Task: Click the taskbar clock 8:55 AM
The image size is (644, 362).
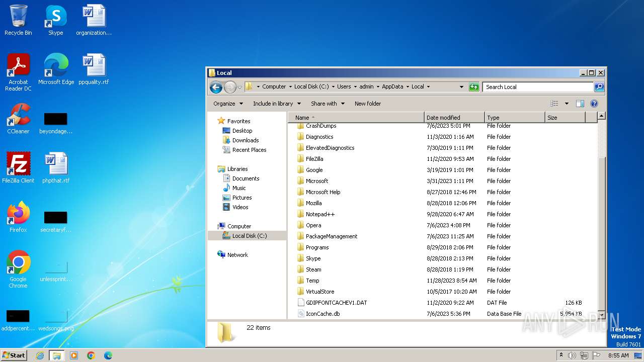Action: (618, 355)
